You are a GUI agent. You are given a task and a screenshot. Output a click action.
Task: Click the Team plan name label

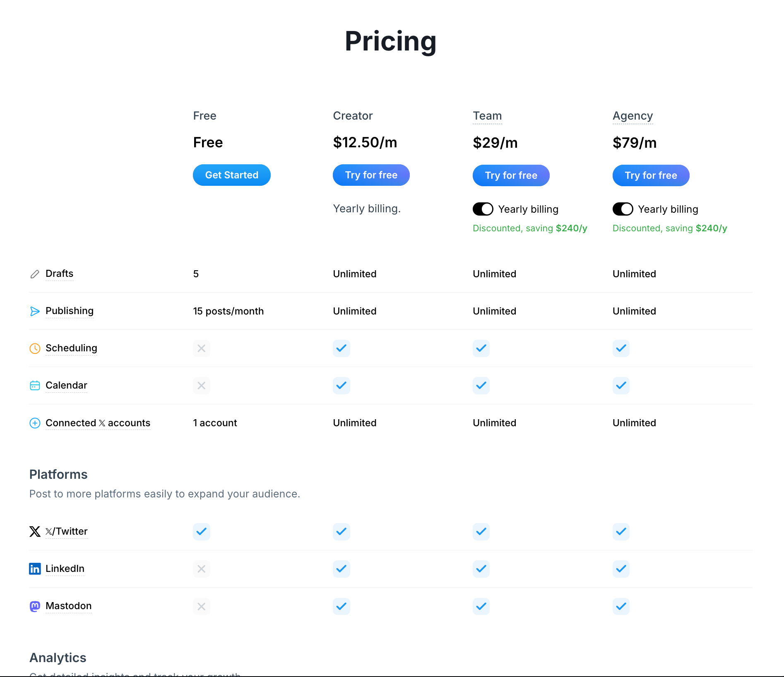point(487,116)
